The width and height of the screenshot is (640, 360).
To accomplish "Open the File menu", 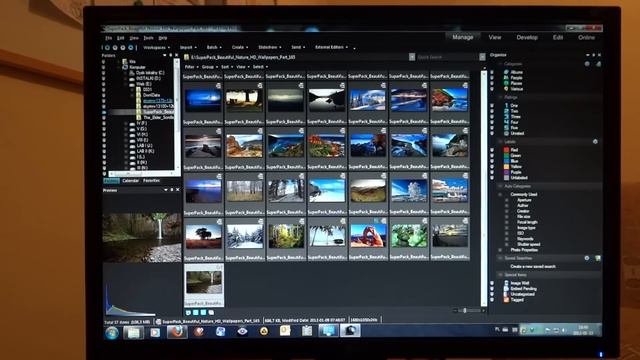I will coord(109,38).
